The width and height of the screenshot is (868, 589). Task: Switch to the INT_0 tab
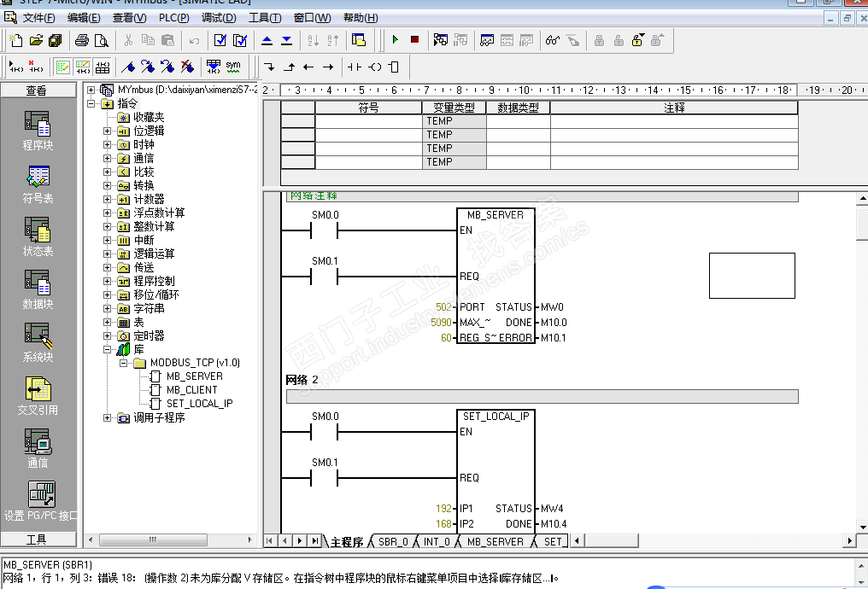click(x=437, y=542)
